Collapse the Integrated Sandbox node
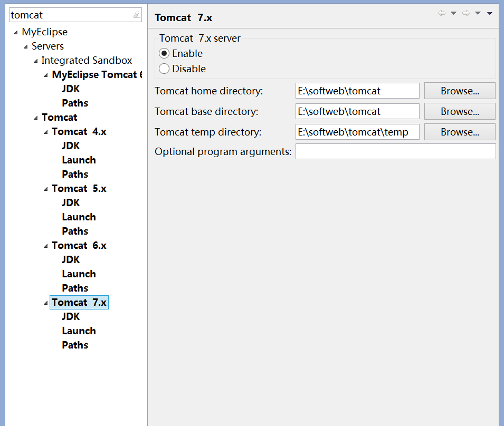 [36, 61]
